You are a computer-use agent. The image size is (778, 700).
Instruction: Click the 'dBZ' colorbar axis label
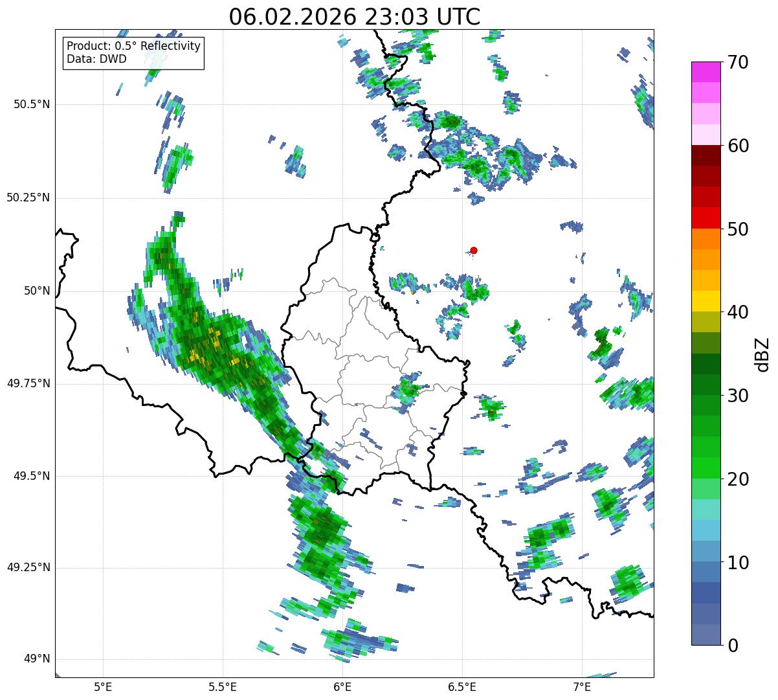[x=762, y=354]
